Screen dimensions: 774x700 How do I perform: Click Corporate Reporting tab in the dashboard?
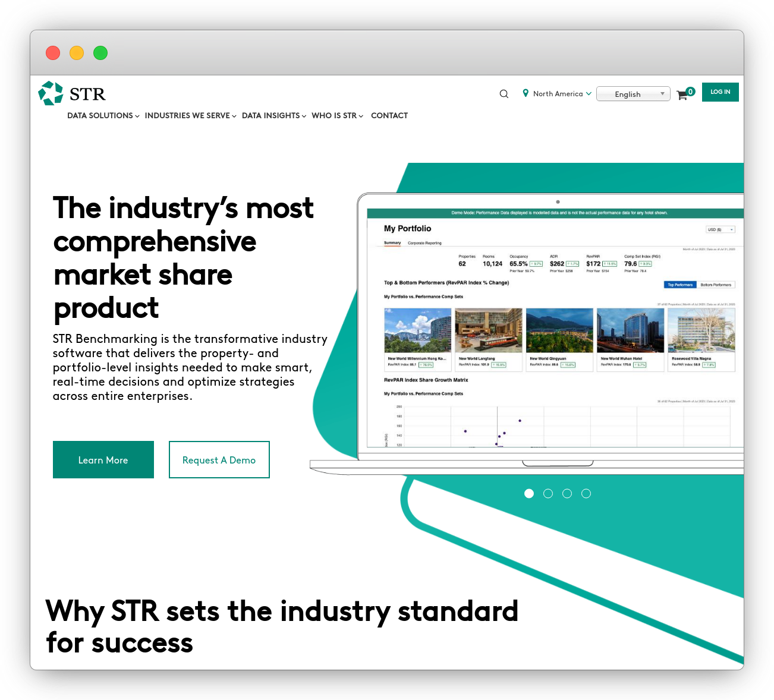coord(424,243)
